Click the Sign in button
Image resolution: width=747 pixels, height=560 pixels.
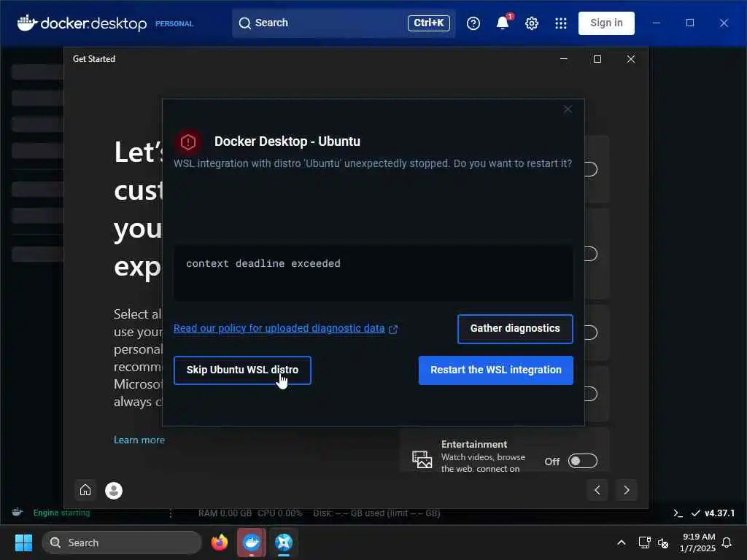point(606,23)
